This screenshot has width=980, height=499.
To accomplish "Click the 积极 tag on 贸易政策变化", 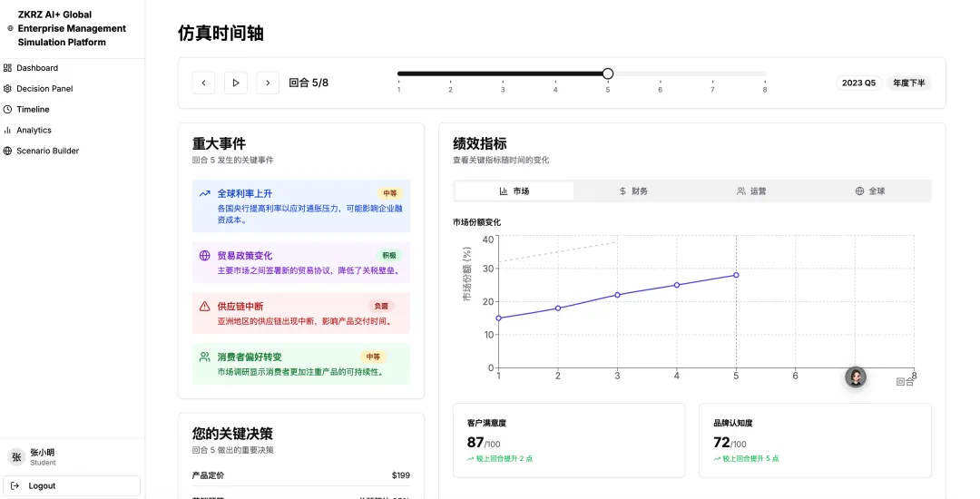I will click(389, 256).
